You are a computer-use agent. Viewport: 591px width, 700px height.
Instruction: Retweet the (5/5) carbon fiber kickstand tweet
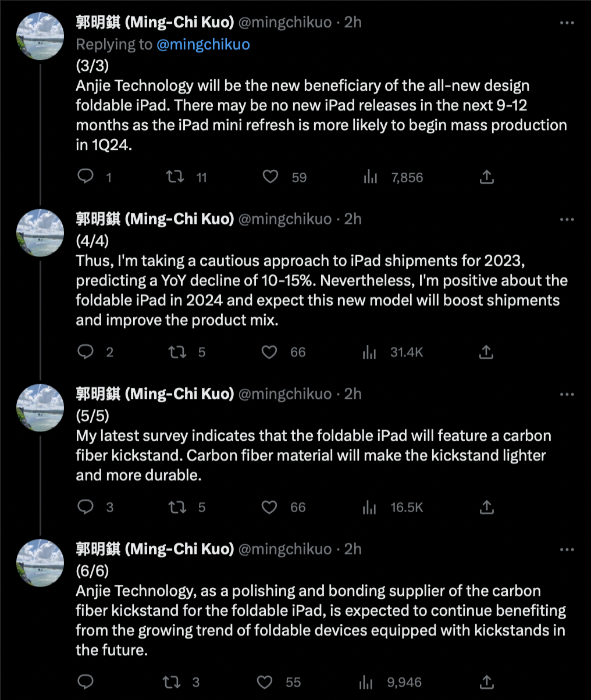click(x=176, y=508)
